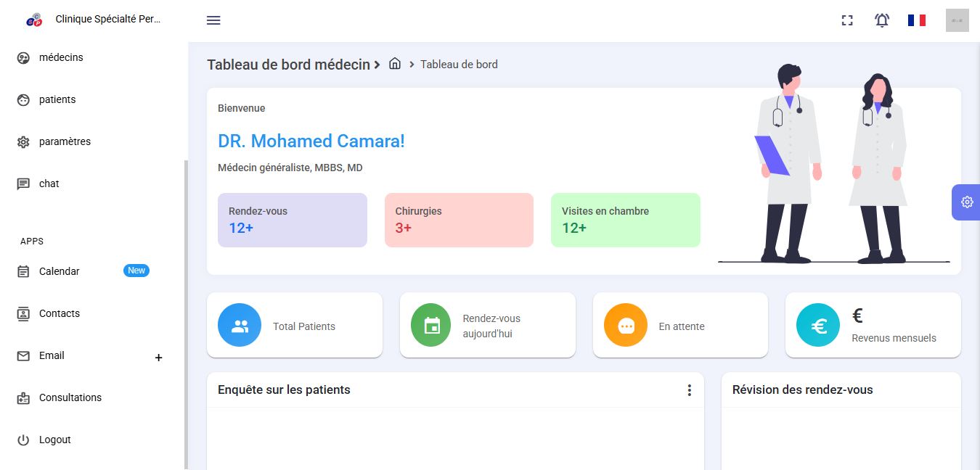This screenshot has height=470, width=980.
Task: Click the Consultations sidebar icon
Action: (23, 397)
